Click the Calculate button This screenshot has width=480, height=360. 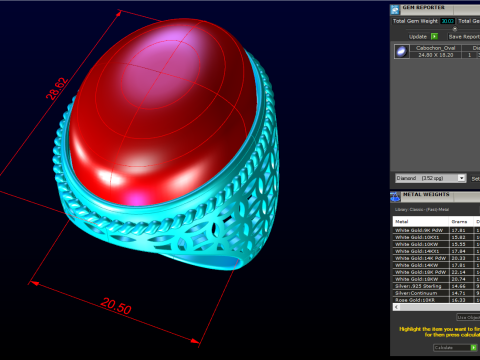[x=455, y=347]
